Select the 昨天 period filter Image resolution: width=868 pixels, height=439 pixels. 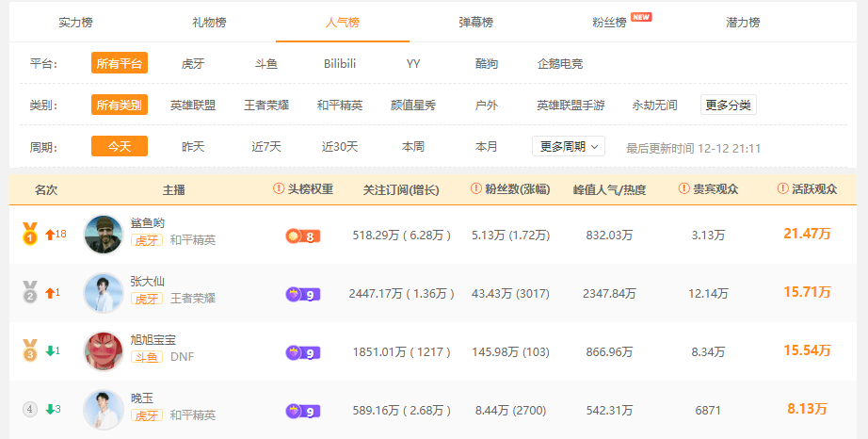pos(193,147)
